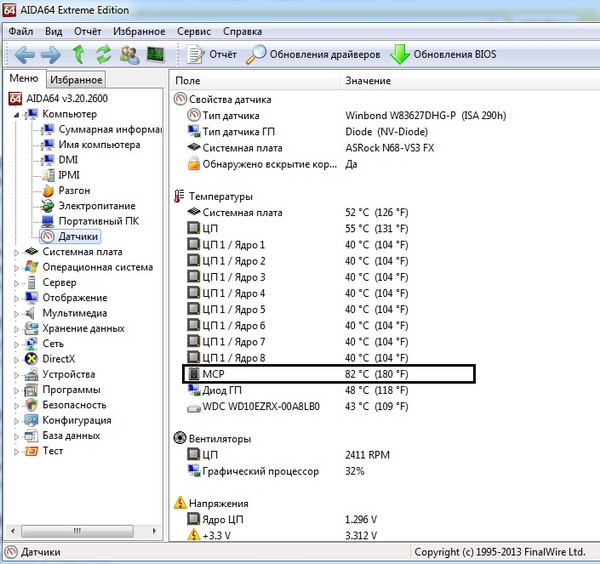
Task: Select Имя компьютера in the tree
Action: tap(99, 145)
